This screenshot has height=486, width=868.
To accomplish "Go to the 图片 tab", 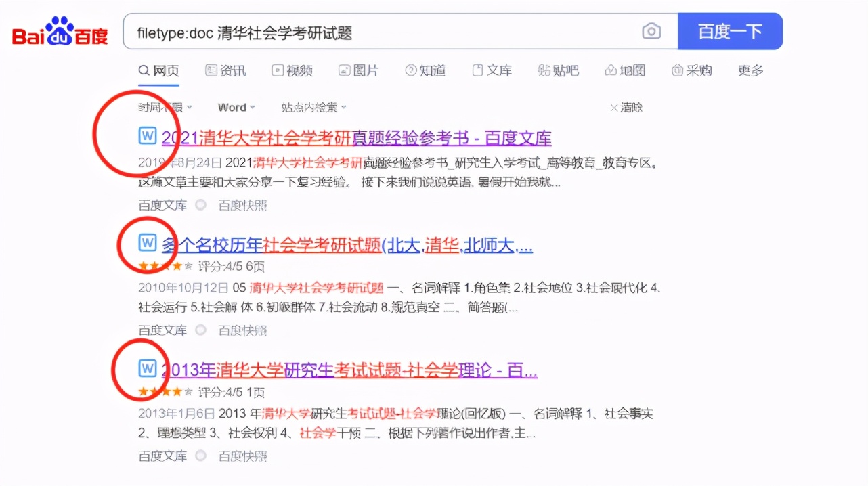I will tap(358, 70).
